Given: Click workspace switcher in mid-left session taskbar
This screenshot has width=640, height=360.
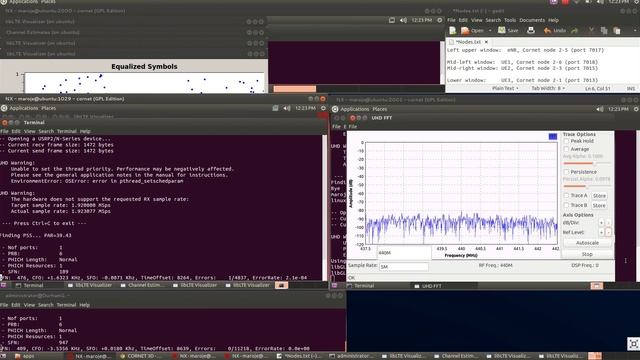Looking at the screenshot, I should pyautogui.click(x=281, y=285).
